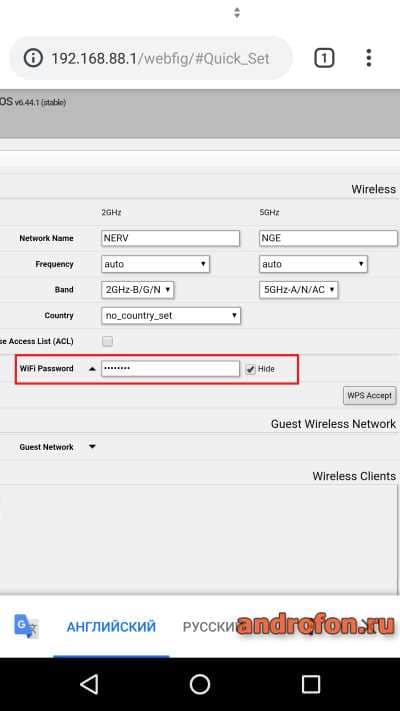The height and width of the screenshot is (711, 400).
Task: Open the Country no_country_set dropdown
Action: click(171, 316)
